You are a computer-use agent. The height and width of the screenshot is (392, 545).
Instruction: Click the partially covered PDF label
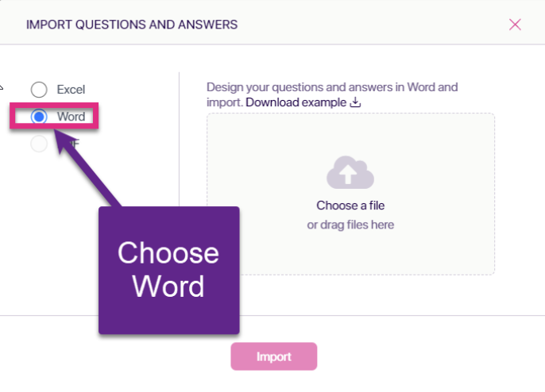(x=74, y=144)
